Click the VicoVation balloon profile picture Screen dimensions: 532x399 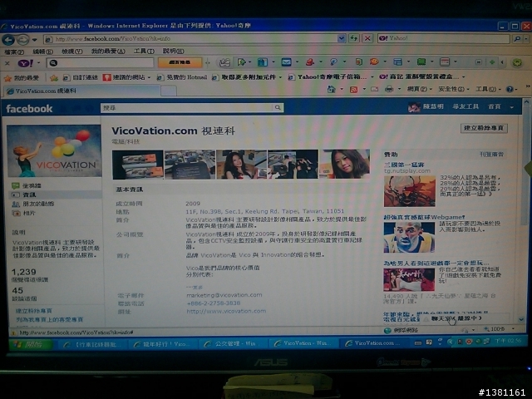click(54, 150)
